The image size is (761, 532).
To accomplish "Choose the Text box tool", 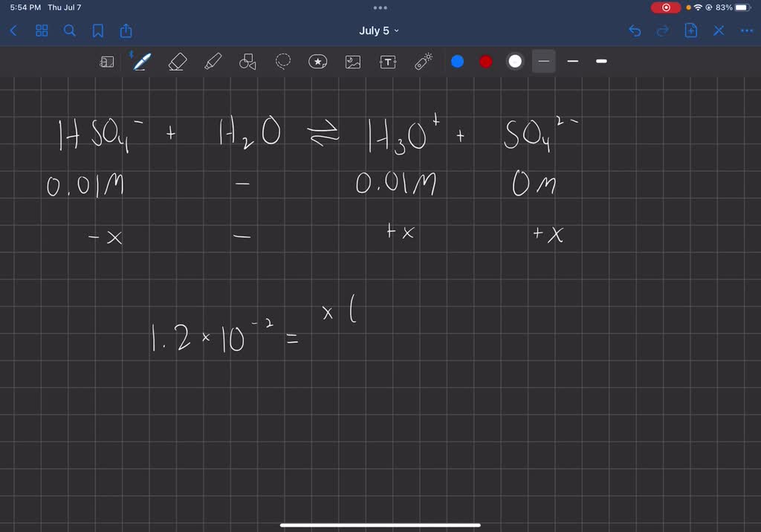I will click(x=387, y=62).
